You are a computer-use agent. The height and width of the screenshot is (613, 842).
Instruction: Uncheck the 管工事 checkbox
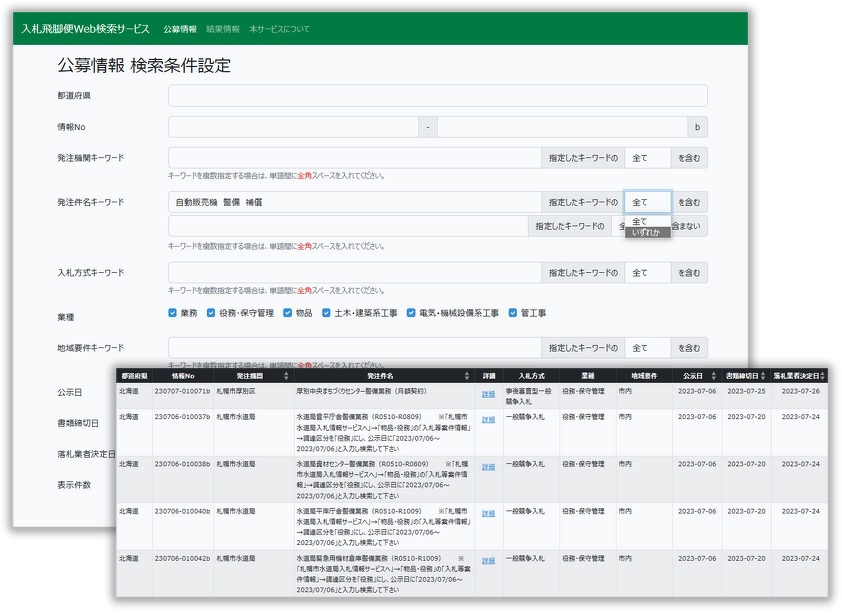tap(513, 313)
